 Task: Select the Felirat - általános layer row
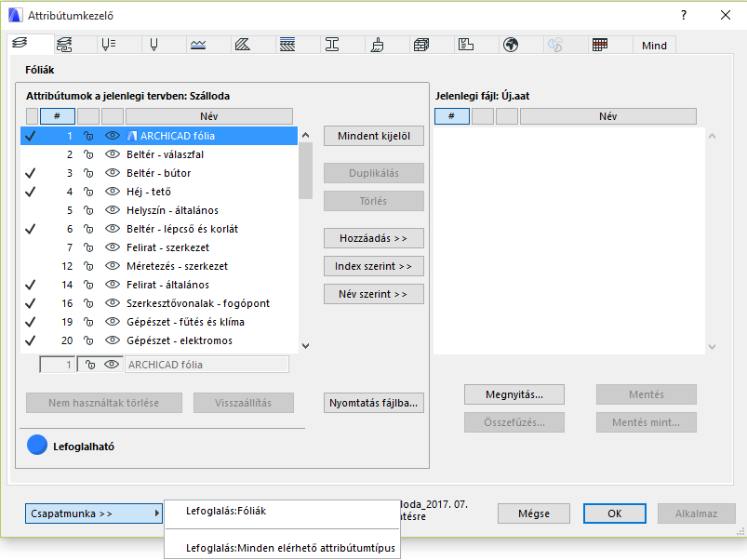click(x=159, y=285)
